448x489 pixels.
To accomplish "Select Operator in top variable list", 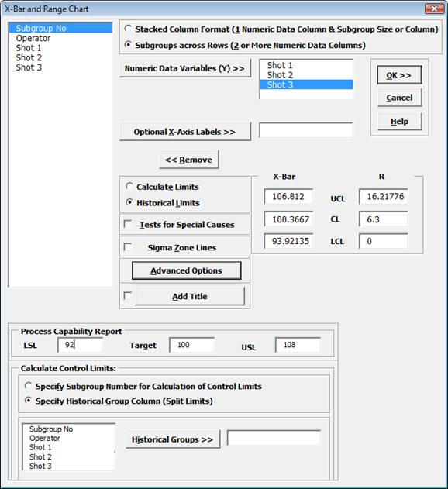I will click(60, 38).
